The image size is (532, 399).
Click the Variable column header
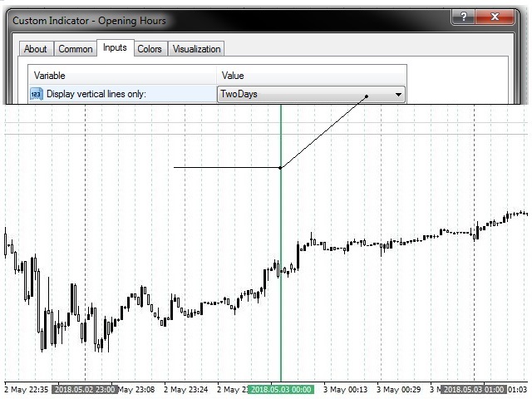[122, 76]
